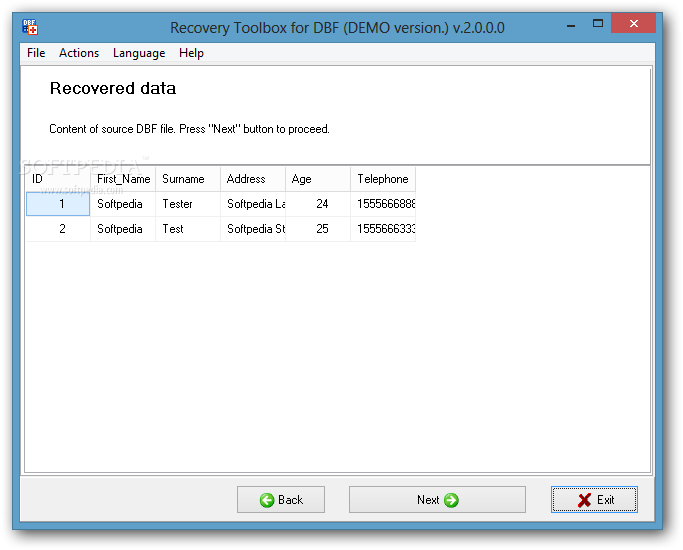Close the Recovery Toolbox window
The width and height of the screenshot is (683, 550).
(633, 24)
